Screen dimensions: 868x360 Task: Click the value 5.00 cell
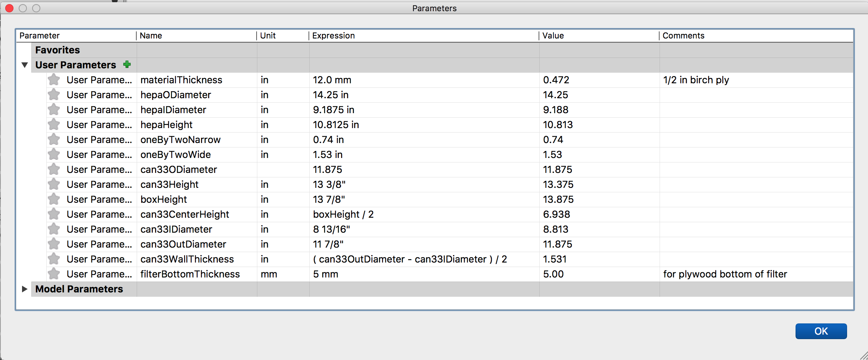click(x=599, y=274)
